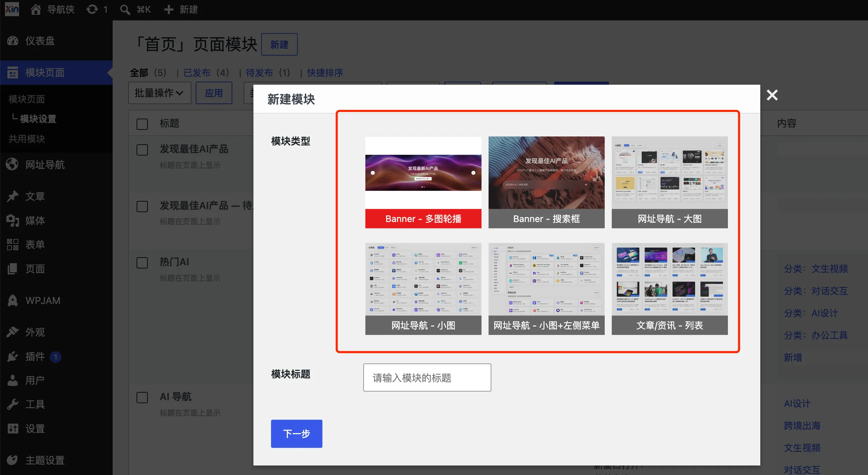Open the 外观 appearance brush icon
The image size is (868, 475).
pyautogui.click(x=13, y=332)
